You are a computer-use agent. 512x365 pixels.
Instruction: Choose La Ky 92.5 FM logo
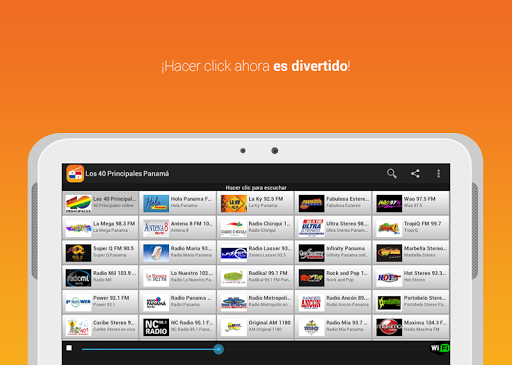[234, 204]
